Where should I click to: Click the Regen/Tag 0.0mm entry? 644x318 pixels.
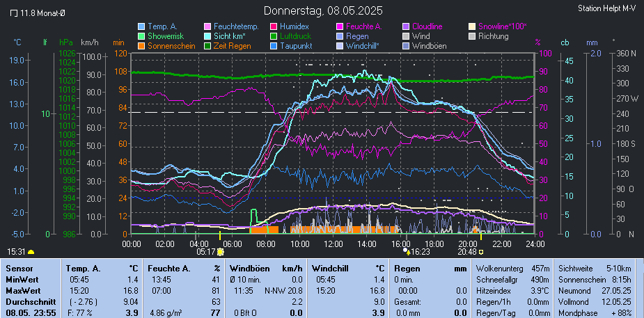(512, 312)
